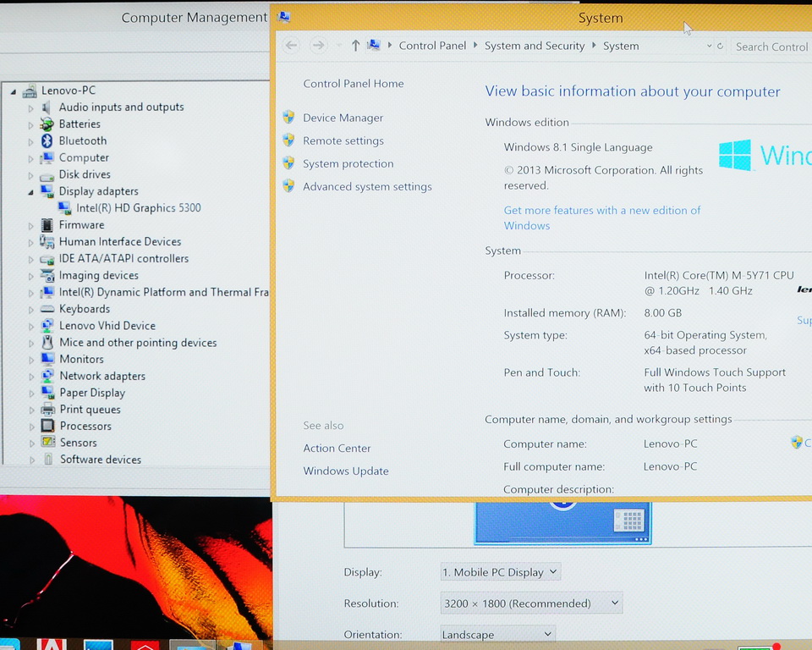The height and width of the screenshot is (650, 812).
Task: Click the Network adapters icon
Action: coord(47,376)
